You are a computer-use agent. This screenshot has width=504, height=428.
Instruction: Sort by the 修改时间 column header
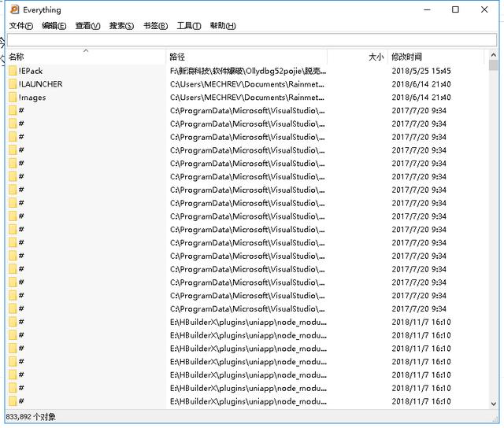436,57
